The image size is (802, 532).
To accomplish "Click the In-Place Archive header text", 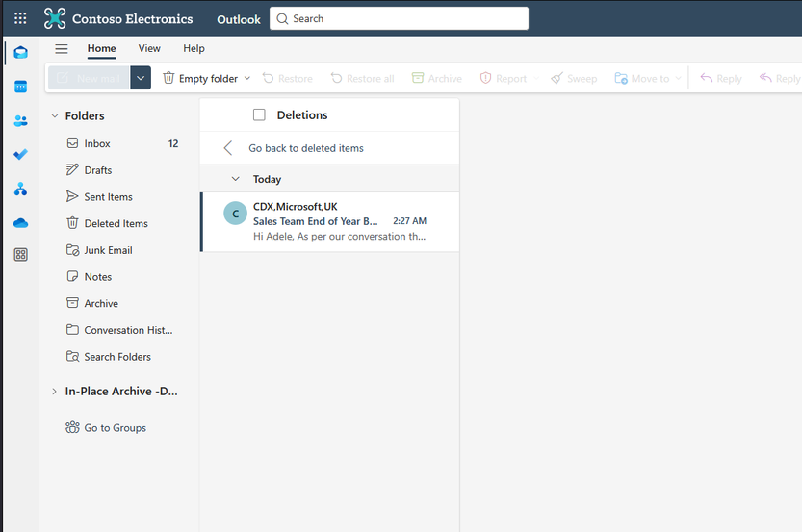I will [x=121, y=392].
